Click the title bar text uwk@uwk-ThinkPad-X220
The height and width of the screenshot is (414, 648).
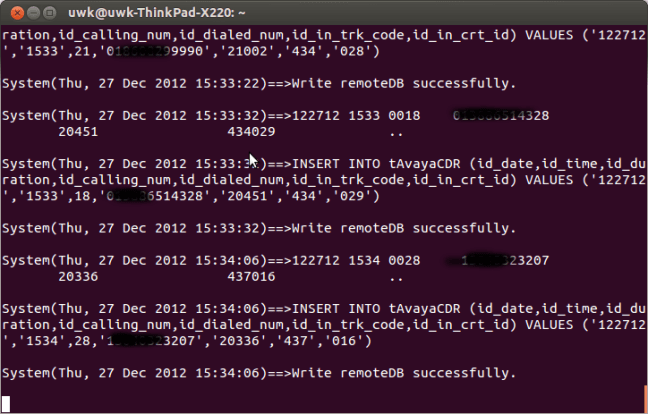pyautogui.click(x=157, y=13)
